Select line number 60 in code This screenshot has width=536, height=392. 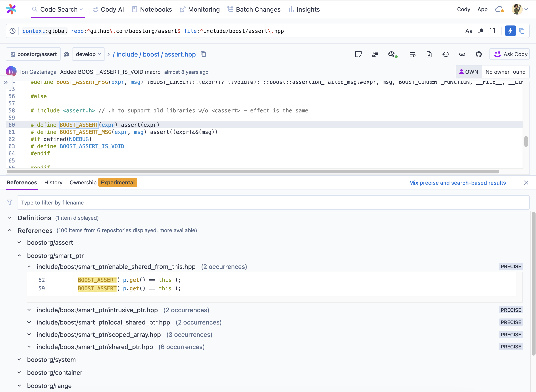[12, 124]
